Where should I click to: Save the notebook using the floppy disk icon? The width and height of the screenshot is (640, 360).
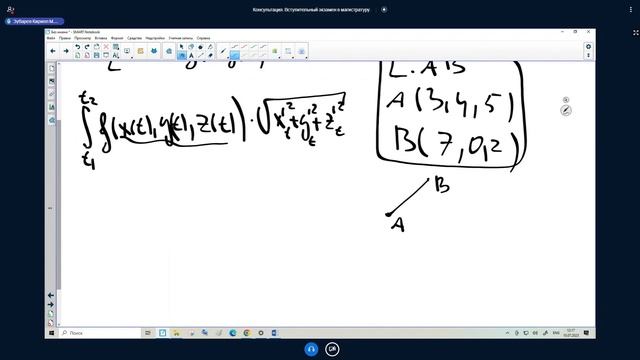[x=97, y=55]
